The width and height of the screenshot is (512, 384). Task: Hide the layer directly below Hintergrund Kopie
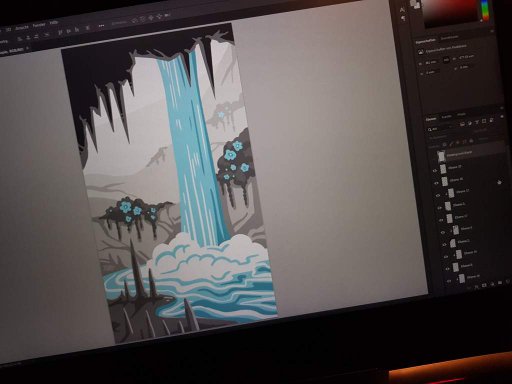435,171
